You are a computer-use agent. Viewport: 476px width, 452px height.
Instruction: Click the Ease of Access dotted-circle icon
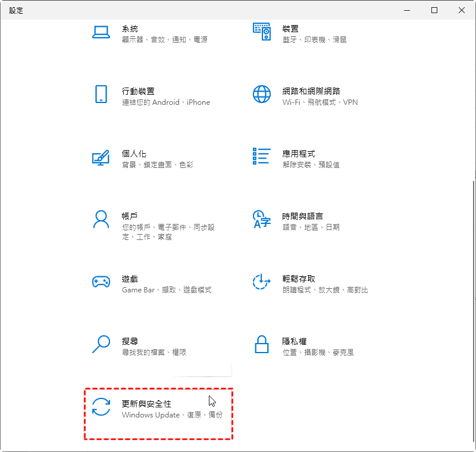(262, 282)
